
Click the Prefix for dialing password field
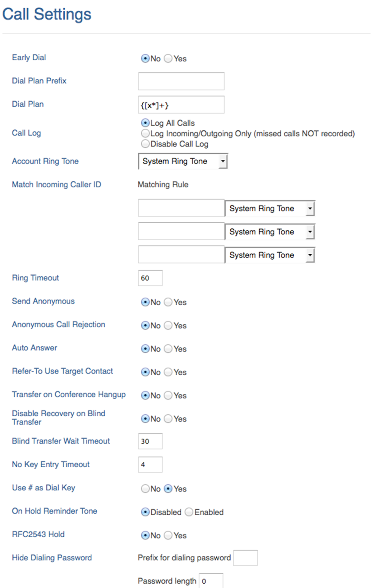click(245, 558)
